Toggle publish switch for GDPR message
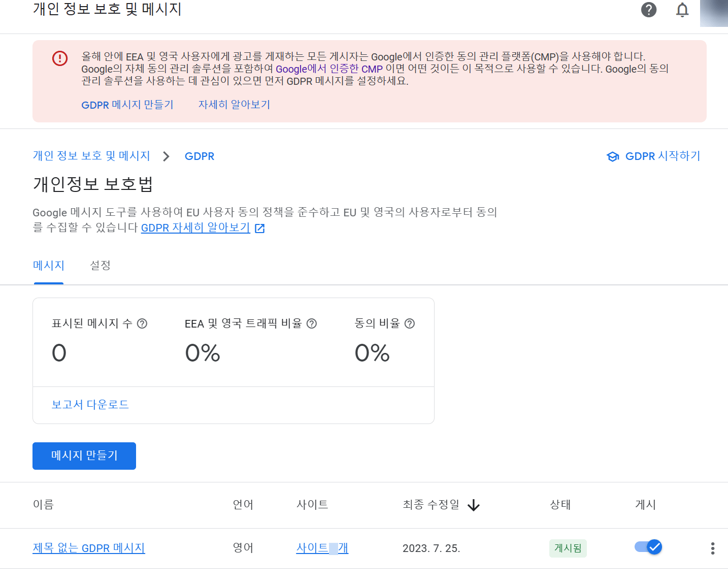The height and width of the screenshot is (585, 728). tap(648, 547)
